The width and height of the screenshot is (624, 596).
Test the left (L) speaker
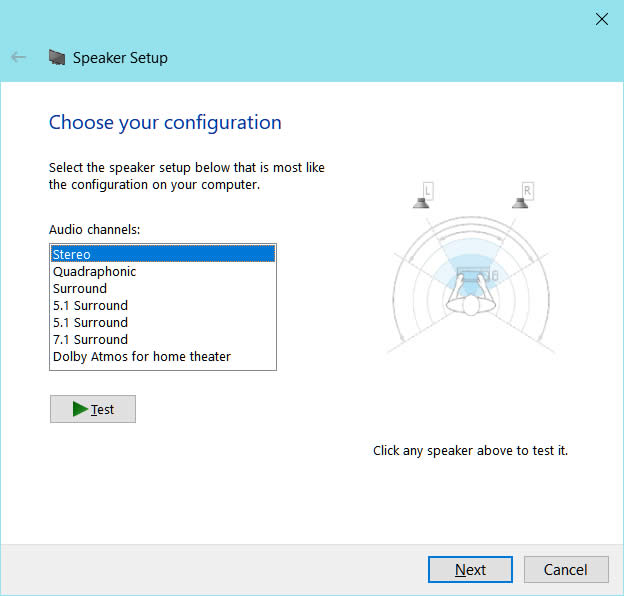423,197
